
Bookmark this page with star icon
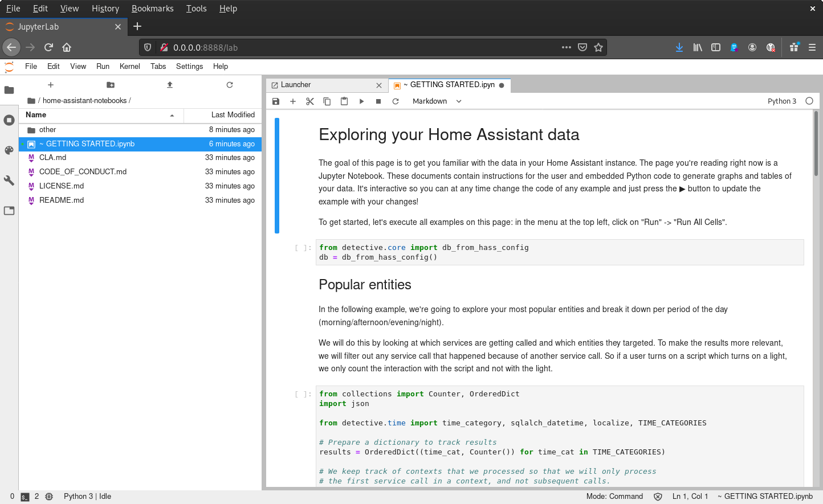598,47
